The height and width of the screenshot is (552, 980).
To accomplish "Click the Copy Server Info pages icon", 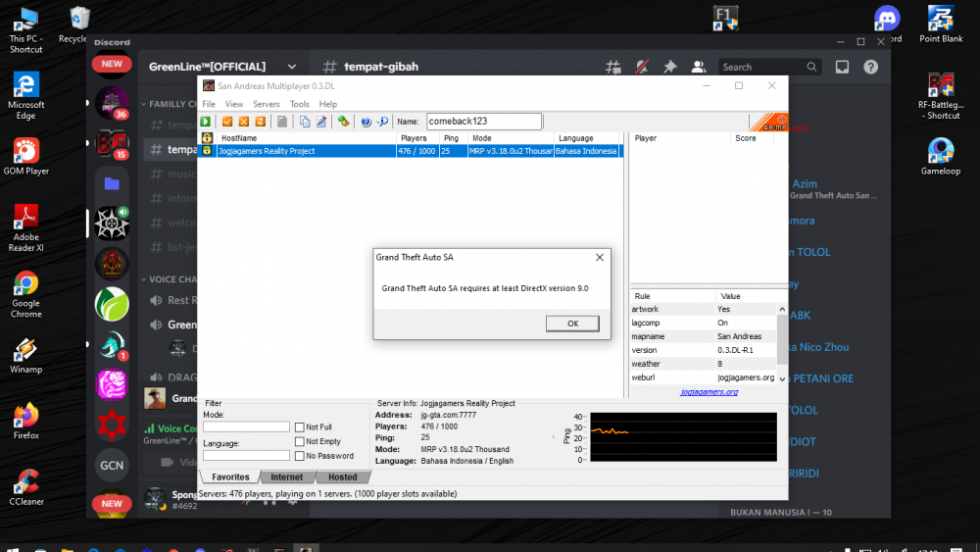I will point(305,122).
